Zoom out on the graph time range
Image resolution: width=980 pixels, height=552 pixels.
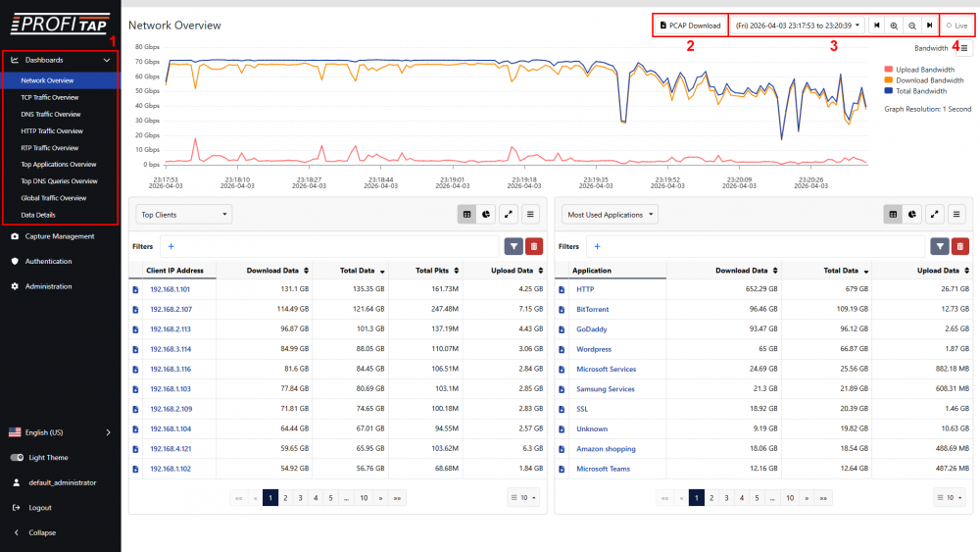[x=911, y=25]
